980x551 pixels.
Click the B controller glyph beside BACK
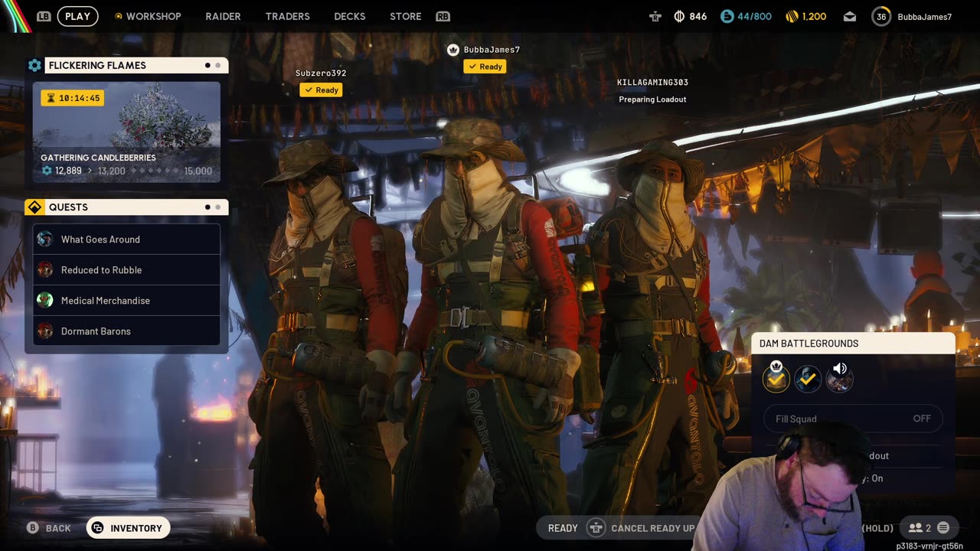pyautogui.click(x=32, y=528)
